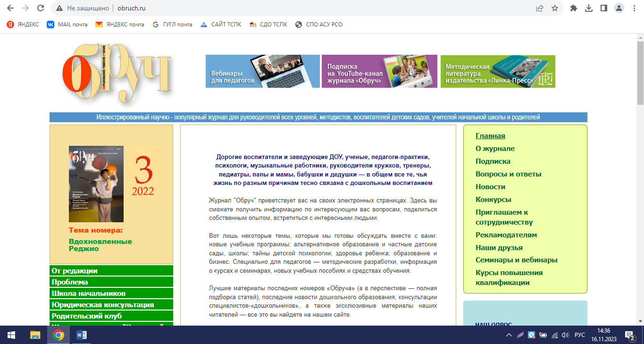Screen dimensions: 644x344
Task: Open the Линка-Пресс методическая литература banner
Action: point(498,71)
